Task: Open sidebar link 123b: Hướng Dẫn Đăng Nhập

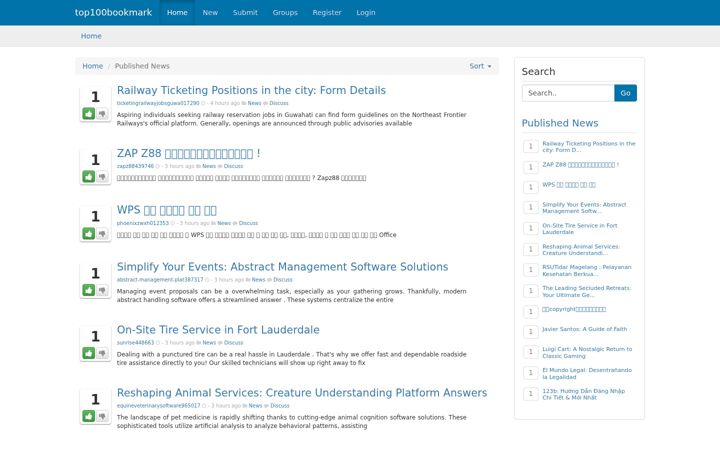Action: click(584, 394)
